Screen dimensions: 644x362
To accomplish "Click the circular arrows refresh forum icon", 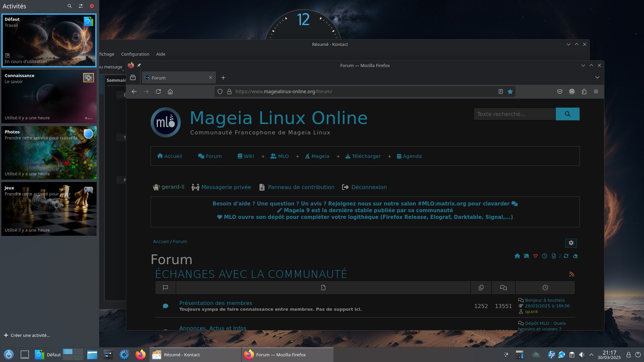I will coord(566,256).
